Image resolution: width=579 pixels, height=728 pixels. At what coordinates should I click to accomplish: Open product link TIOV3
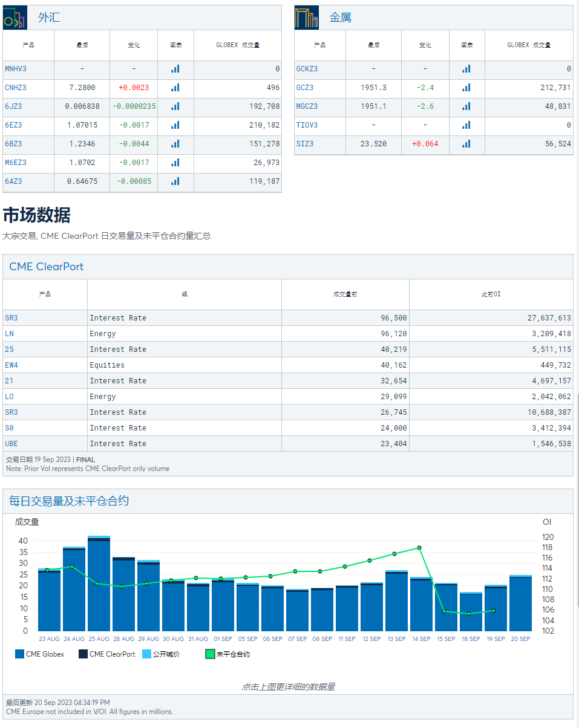(x=307, y=125)
